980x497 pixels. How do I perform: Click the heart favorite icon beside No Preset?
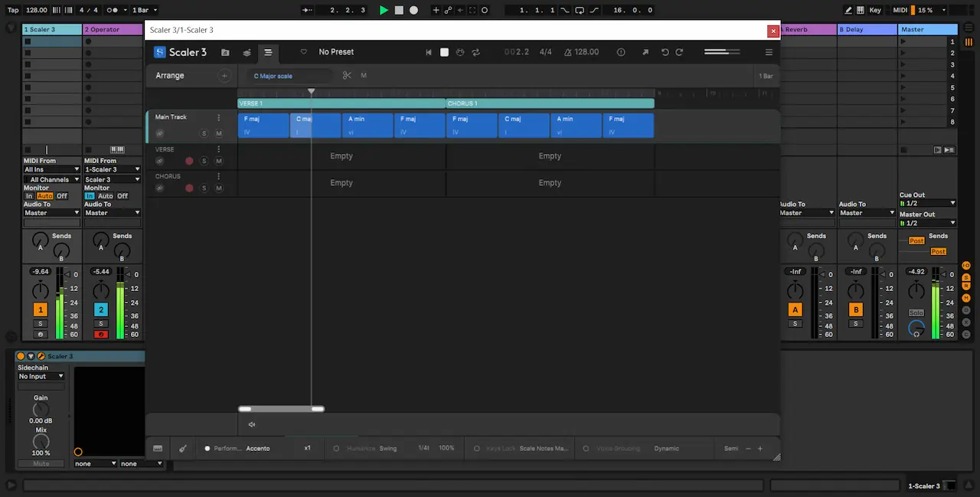pyautogui.click(x=304, y=52)
